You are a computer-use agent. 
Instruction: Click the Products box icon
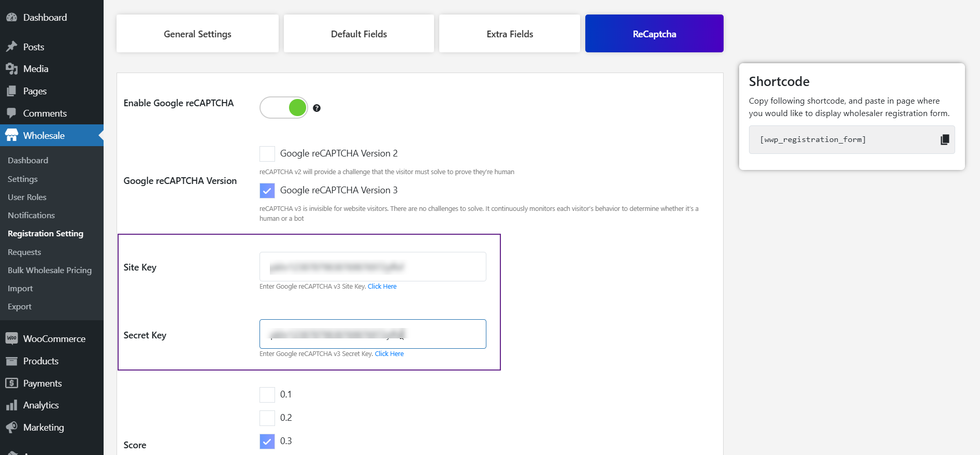pos(11,361)
